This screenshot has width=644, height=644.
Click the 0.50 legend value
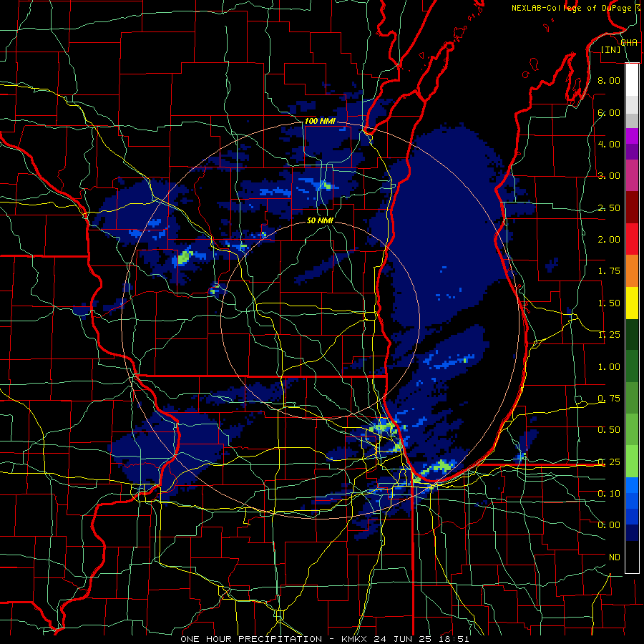(609, 430)
